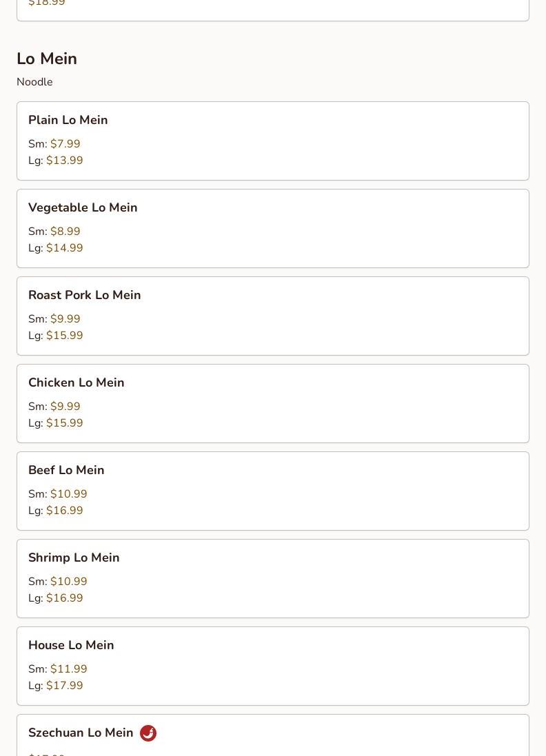The height and width of the screenshot is (756, 546).
Task: Choose the Roast Pork Lo Mein title
Action: point(84,295)
